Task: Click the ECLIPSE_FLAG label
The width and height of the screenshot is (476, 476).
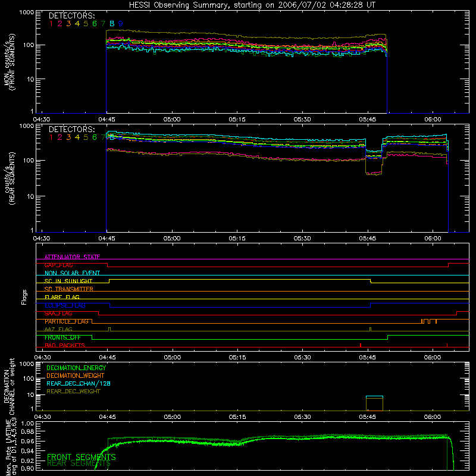Action: pyautogui.click(x=65, y=305)
